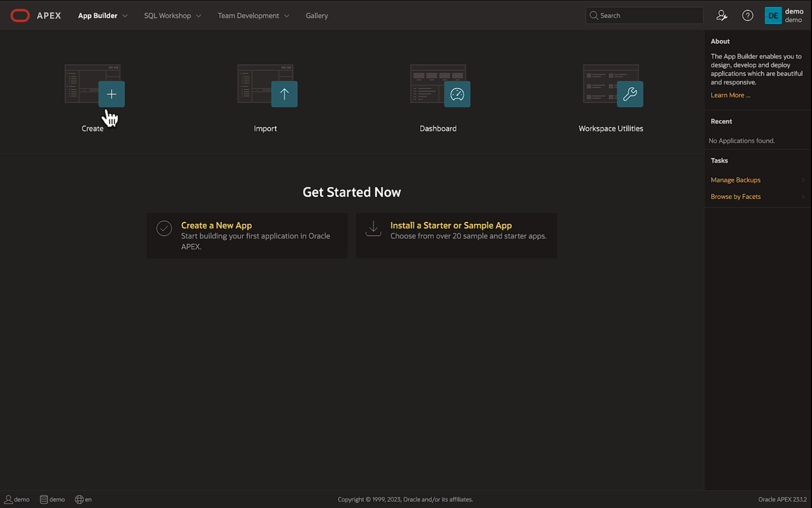Click the Oracle APEX 23.1.2 version text
Image resolution: width=812 pixels, height=508 pixels.
coord(783,500)
